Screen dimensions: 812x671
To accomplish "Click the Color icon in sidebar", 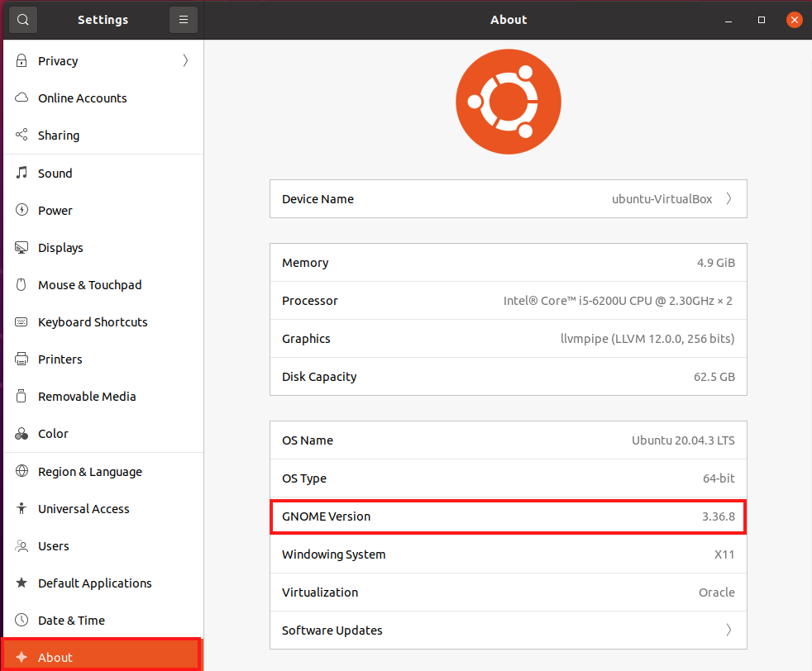I will 21,434.
